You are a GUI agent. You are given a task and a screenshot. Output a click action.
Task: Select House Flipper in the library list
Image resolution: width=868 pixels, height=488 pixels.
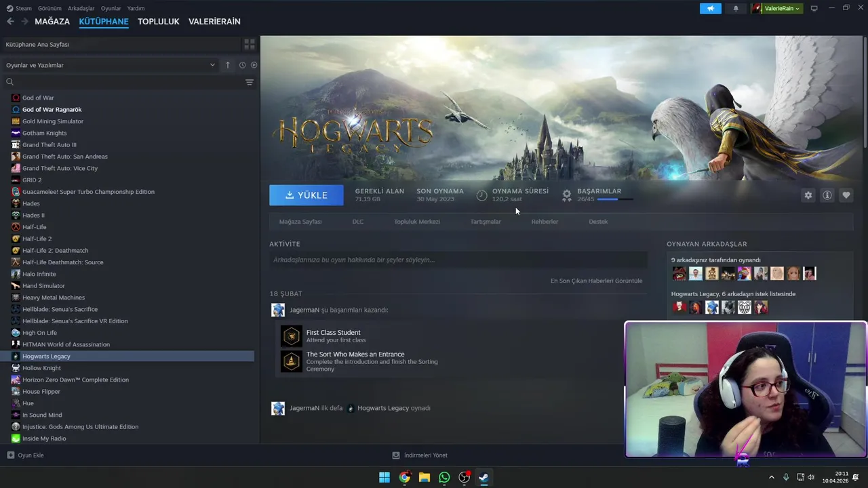pyautogui.click(x=41, y=392)
